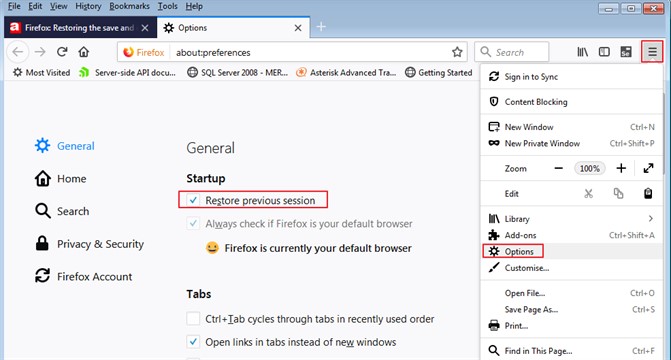This screenshot has width=671, height=360.
Task: Select Customise... menu item
Action: coord(571,268)
